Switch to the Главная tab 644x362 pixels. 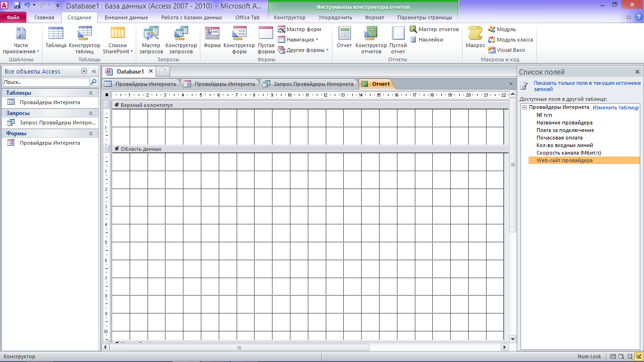pyautogui.click(x=44, y=17)
